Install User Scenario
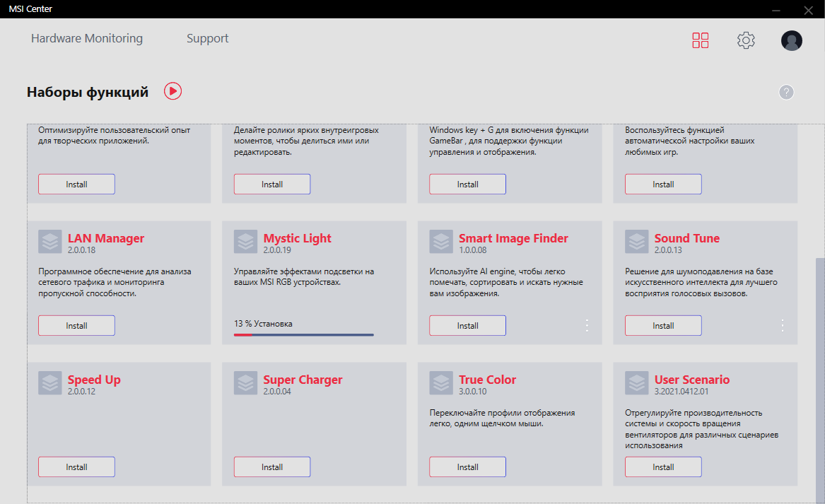 tap(663, 467)
